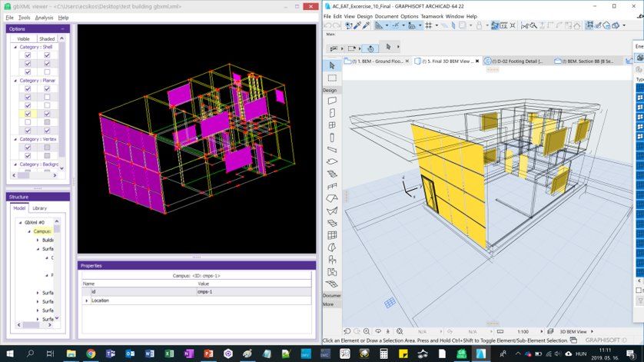This screenshot has height=362, width=644.
Task: Toggle Visible checkbox in first Vertex row
Action: point(28,147)
